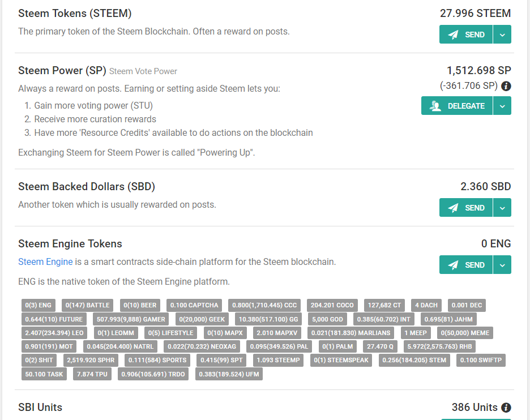Click the 0.901(191) MOT token tag
This screenshot has height=420, width=530.
49,346
